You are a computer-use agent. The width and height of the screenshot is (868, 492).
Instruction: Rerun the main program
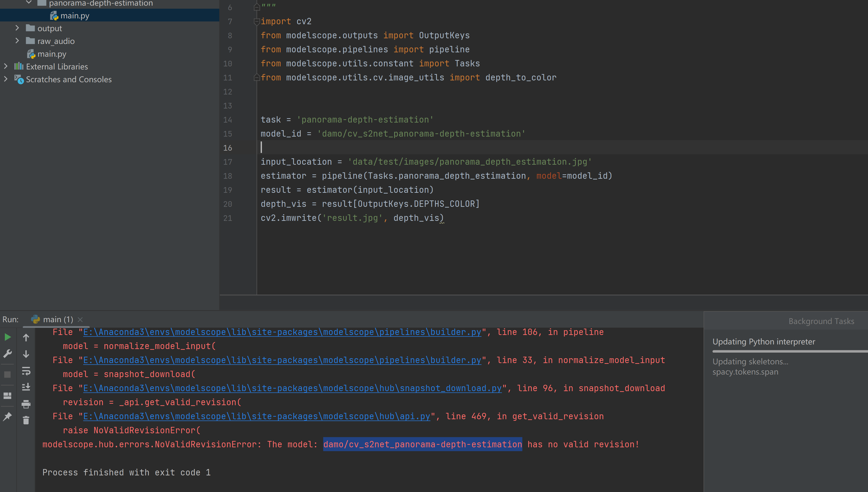7,337
